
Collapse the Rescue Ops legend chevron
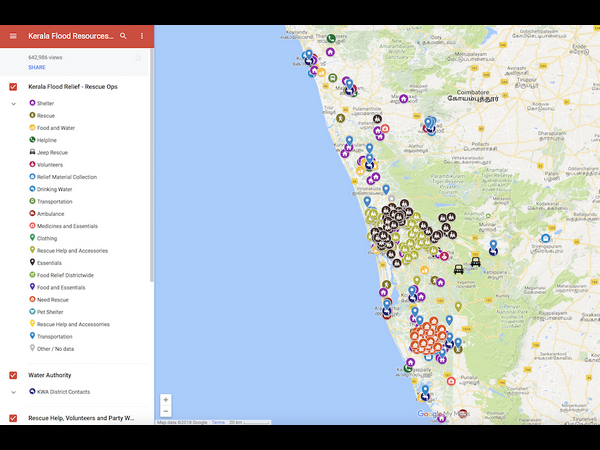[x=13, y=104]
